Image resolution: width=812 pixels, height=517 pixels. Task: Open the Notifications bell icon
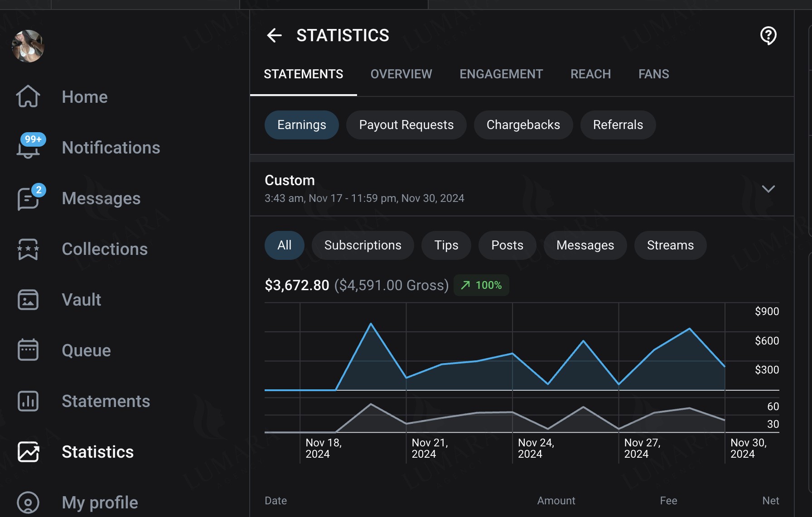[28, 148]
